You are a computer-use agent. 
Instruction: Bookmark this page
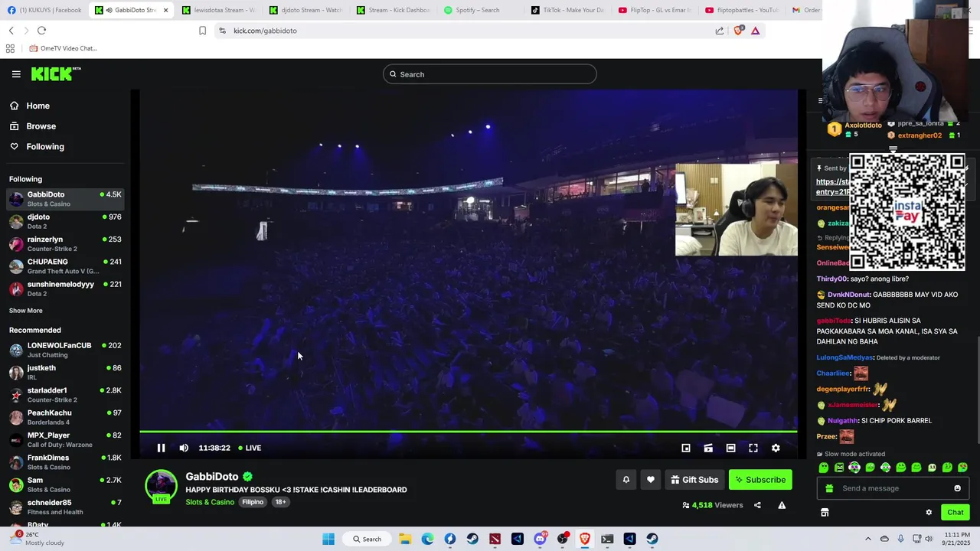point(202,31)
